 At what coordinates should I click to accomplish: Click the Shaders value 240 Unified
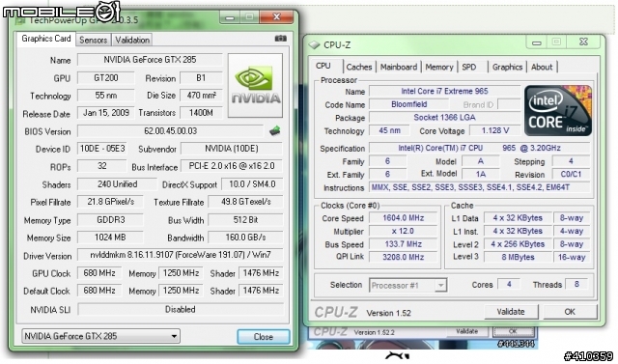(117, 184)
